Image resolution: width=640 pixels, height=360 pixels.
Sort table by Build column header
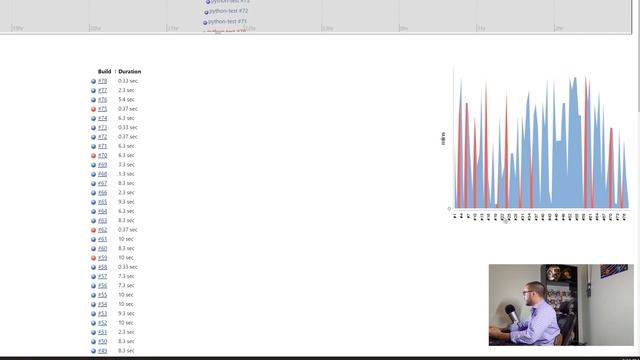[x=104, y=71]
